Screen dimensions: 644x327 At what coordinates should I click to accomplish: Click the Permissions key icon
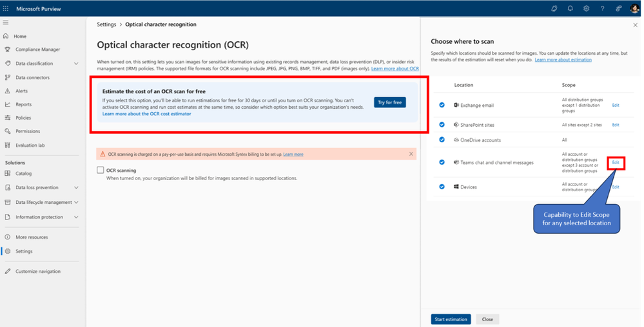point(7,131)
